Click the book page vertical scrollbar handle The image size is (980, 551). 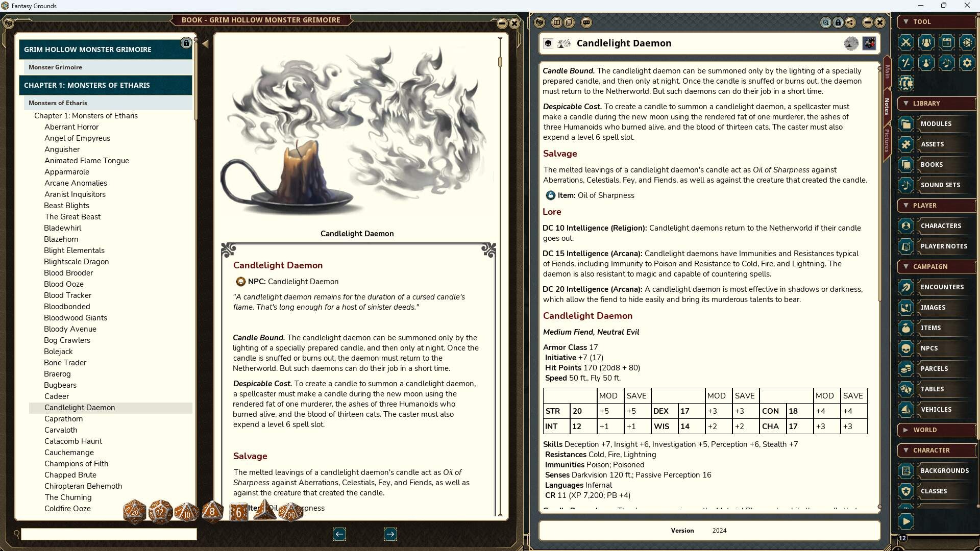500,62
